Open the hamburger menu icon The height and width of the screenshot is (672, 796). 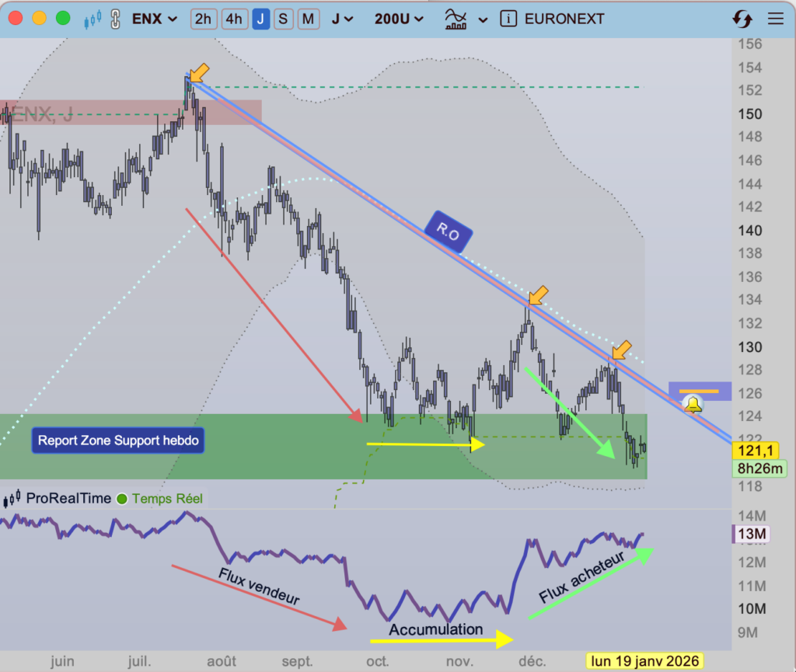(x=775, y=19)
